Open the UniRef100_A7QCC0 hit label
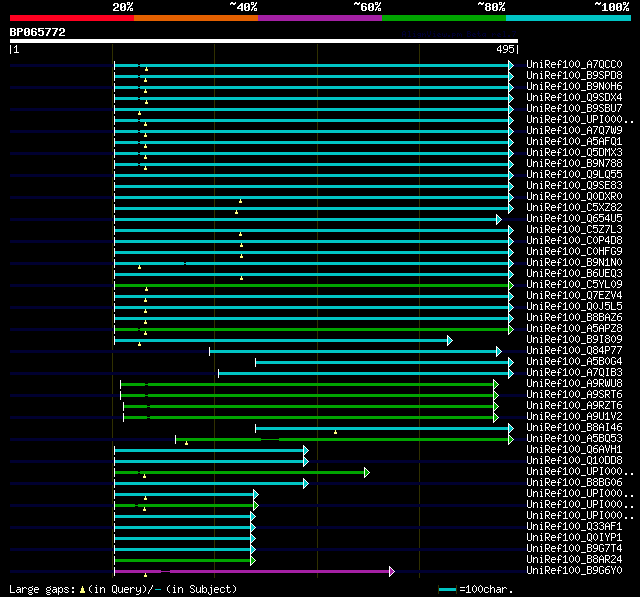640x597 pixels. (x=574, y=64)
